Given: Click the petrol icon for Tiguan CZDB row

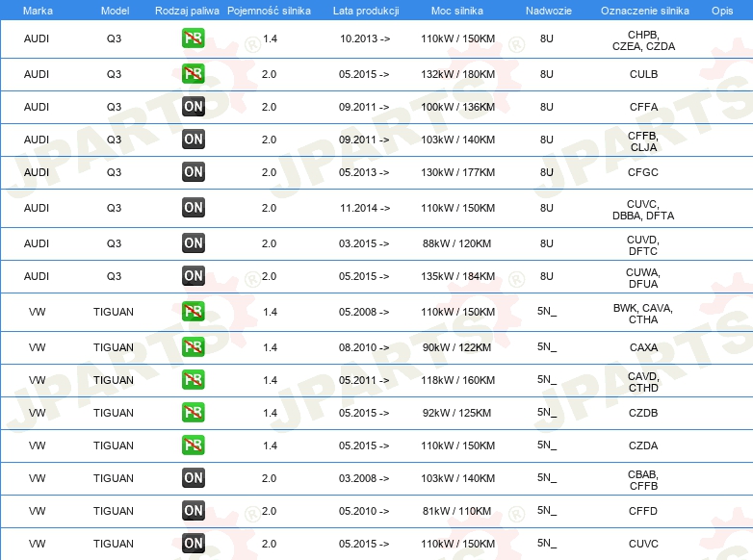Looking at the screenshot, I should (x=193, y=413).
